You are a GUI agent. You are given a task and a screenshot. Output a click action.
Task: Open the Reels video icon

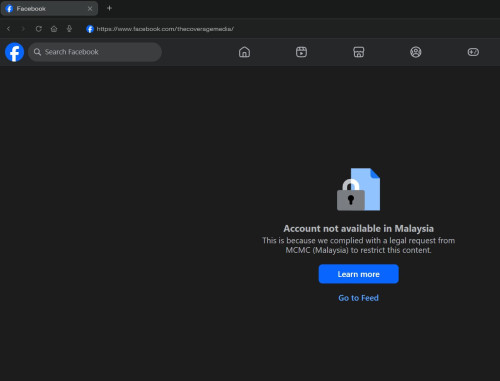click(301, 52)
